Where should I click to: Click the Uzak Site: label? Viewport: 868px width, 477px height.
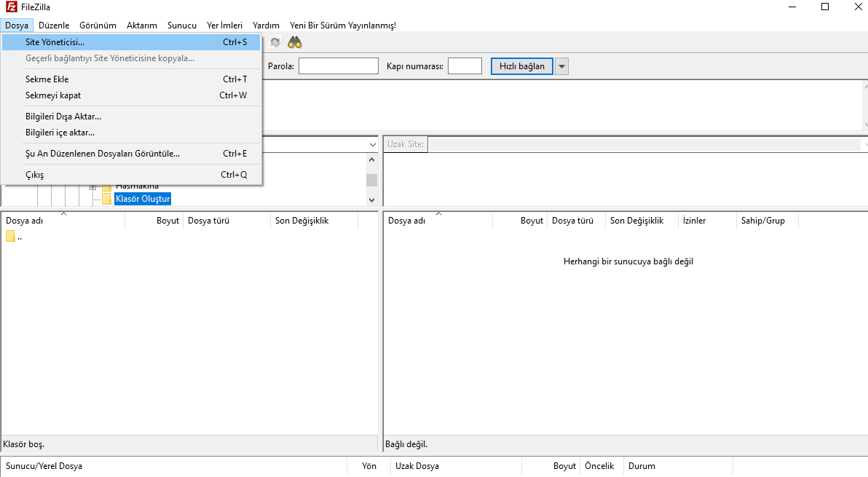405,144
